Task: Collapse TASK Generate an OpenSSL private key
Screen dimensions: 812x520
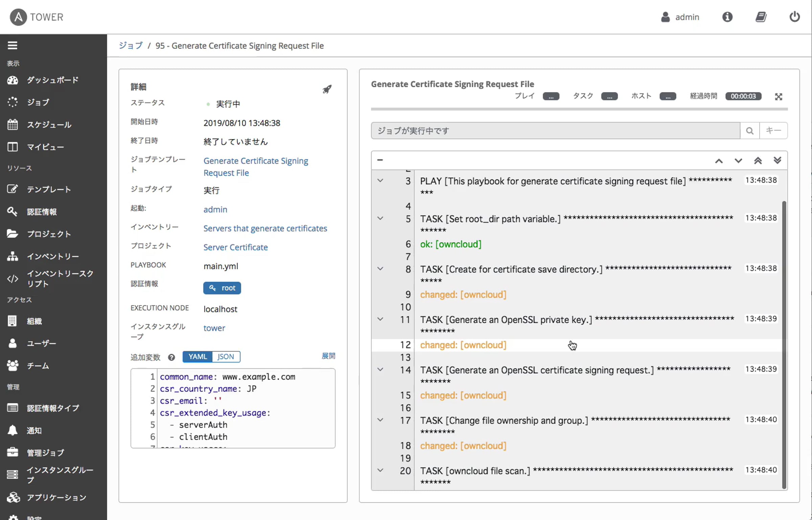Action: click(380, 319)
